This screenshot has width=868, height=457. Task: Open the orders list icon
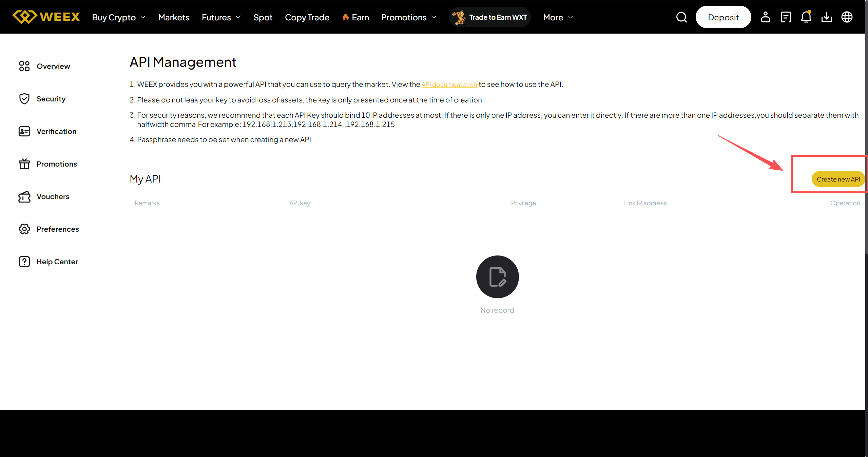pos(786,17)
